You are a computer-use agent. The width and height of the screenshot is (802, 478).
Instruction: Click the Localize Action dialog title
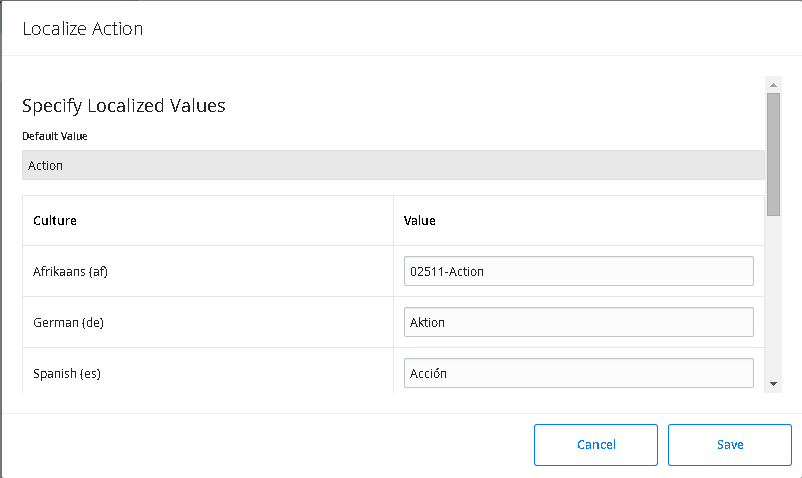click(82, 29)
